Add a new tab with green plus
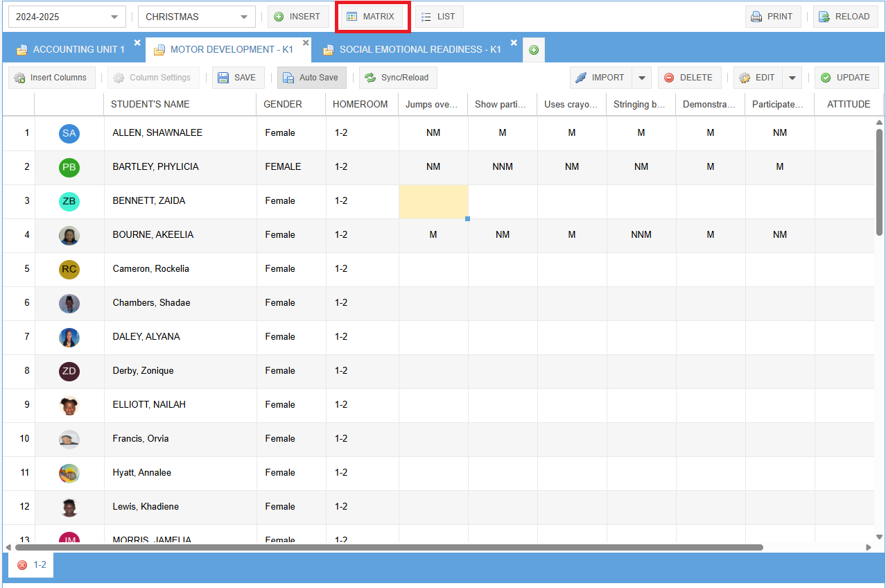This screenshot has height=588, width=886. click(x=534, y=50)
